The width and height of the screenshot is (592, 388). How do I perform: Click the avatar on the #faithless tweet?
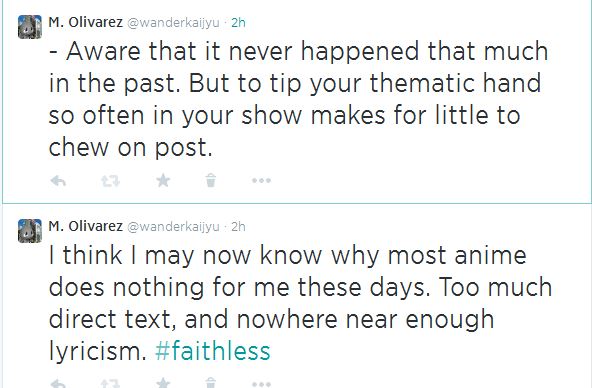(30, 231)
